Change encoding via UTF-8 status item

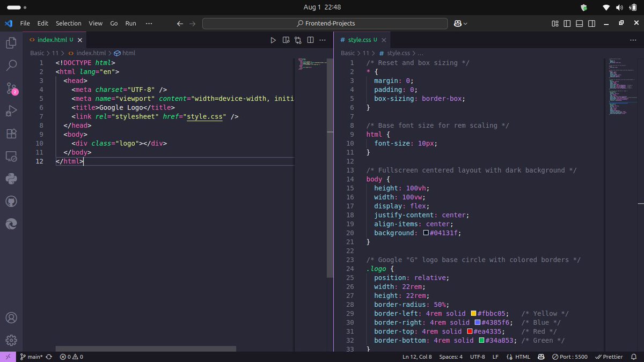click(478, 357)
